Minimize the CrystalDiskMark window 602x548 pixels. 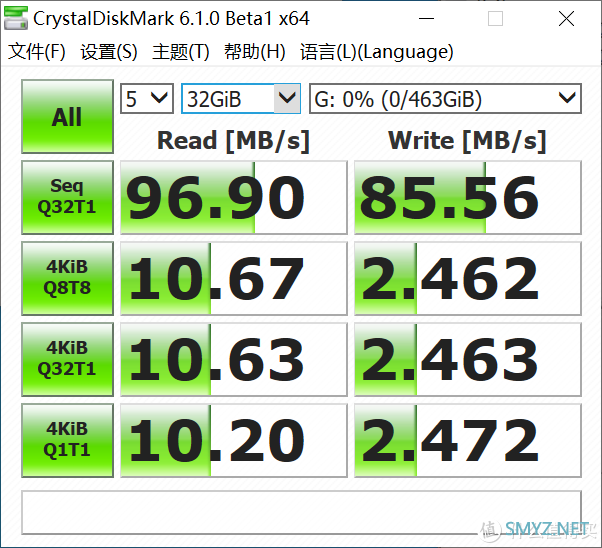tap(426, 18)
